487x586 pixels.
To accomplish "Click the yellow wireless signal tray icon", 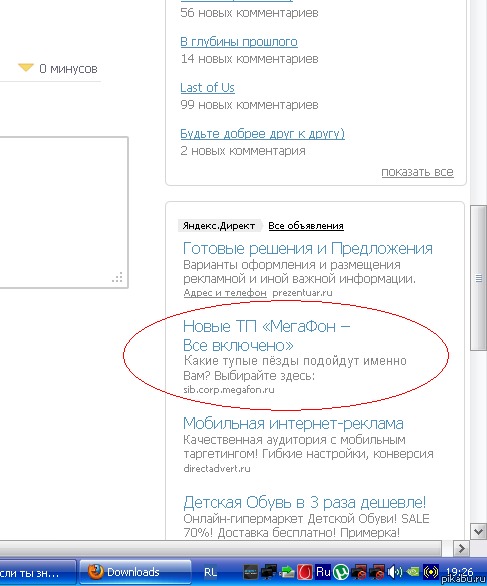I will pyautogui.click(x=431, y=572).
